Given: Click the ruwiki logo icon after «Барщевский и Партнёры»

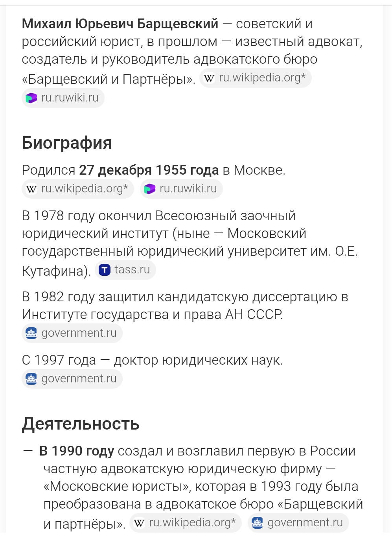Looking at the screenshot, I should 31,98.
